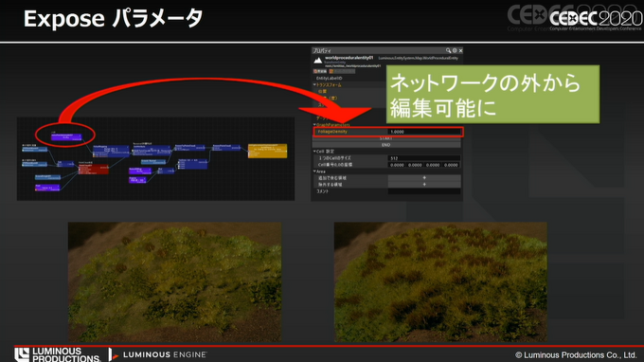Collapse the トランスフォーム section
This screenshot has width=644, height=362.
click(314, 84)
